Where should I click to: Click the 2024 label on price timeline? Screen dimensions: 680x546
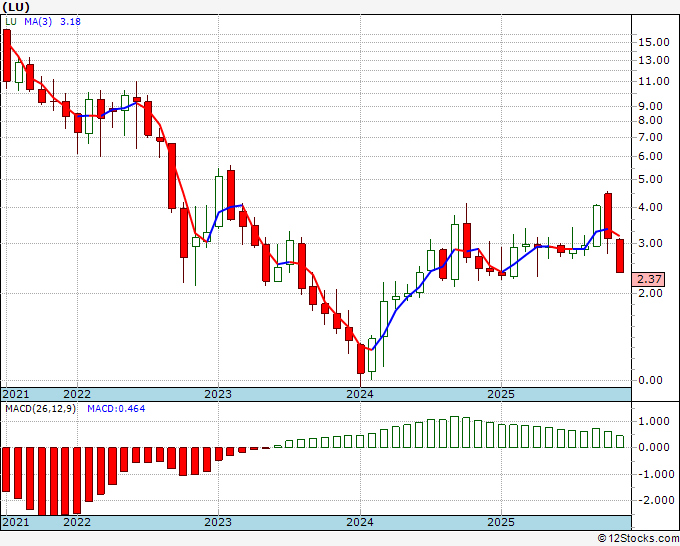click(360, 394)
